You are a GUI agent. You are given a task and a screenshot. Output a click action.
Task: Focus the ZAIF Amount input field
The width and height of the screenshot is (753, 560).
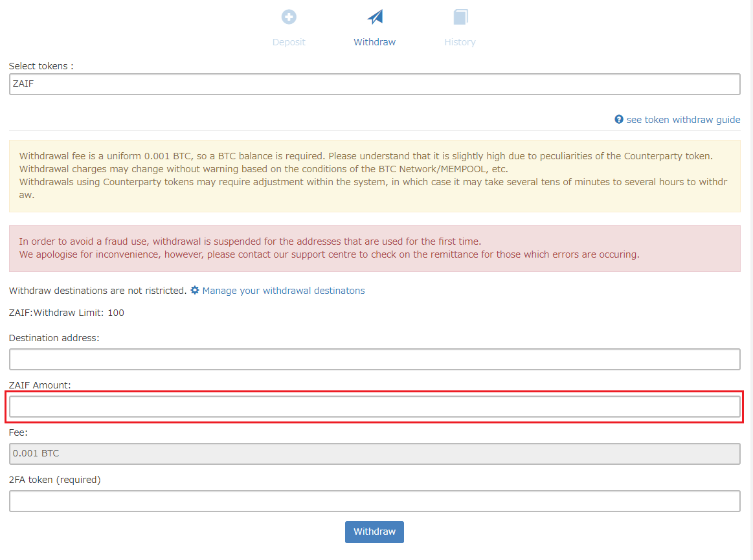[x=375, y=407]
